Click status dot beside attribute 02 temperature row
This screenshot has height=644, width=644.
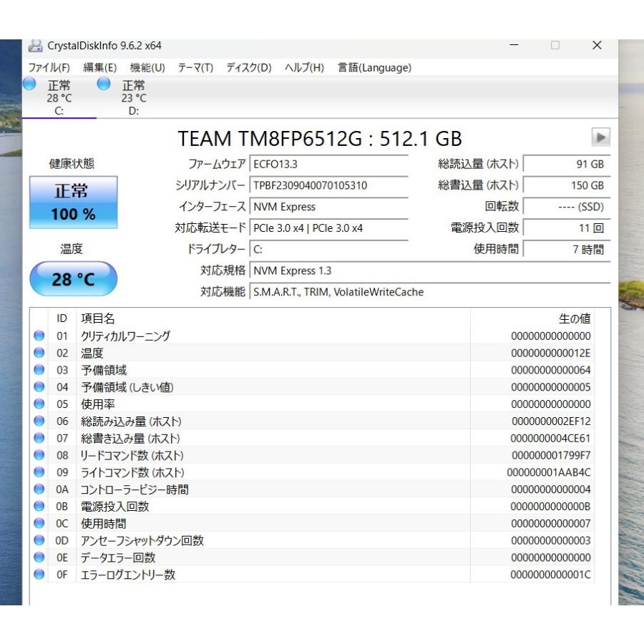[39, 353]
